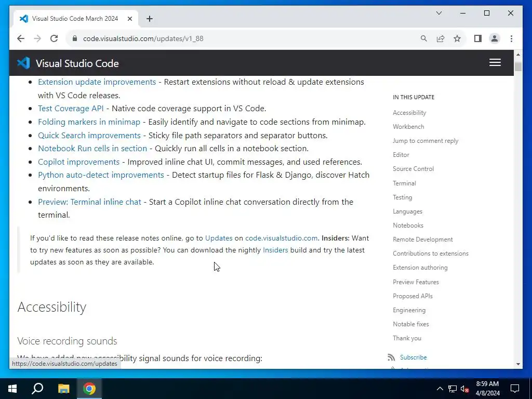Open Python auto-detect improvements link
Viewport: 532px width, 399px height.
tap(101, 175)
